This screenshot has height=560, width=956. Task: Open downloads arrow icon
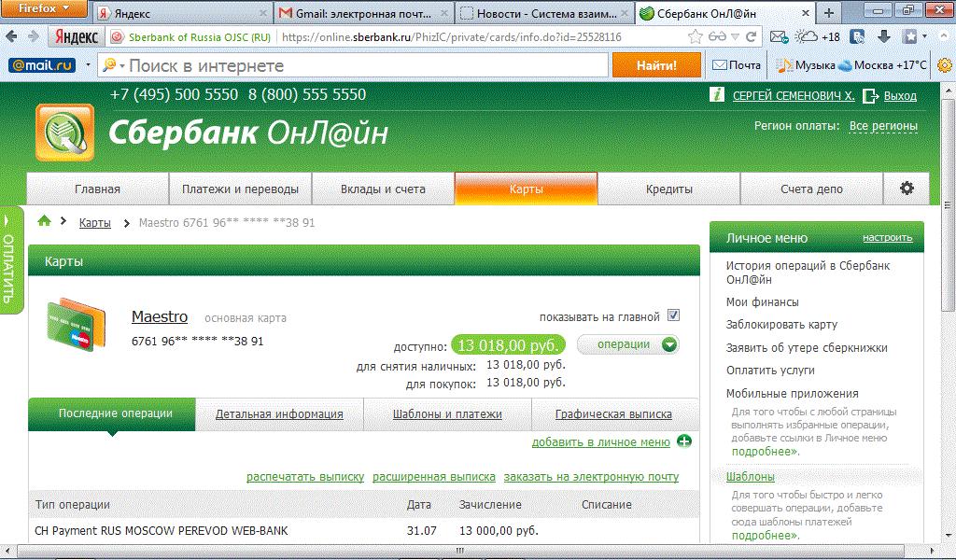coord(883,36)
